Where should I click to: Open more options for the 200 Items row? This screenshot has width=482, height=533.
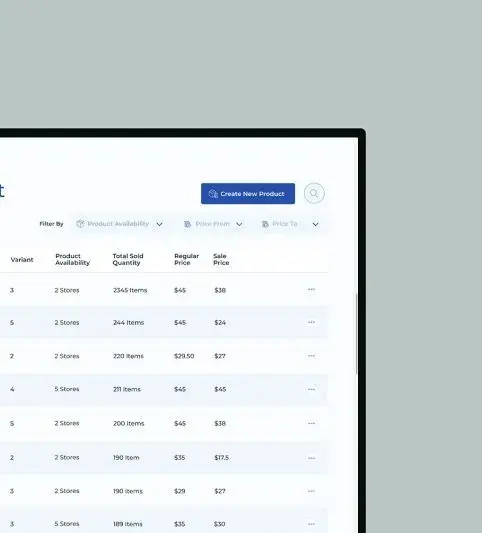tap(311, 424)
